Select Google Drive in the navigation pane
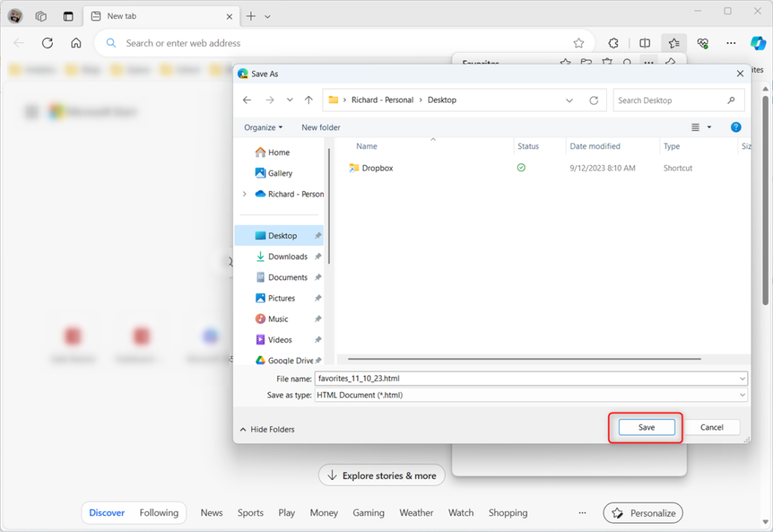Screen dimensions: 773x532 [285, 361]
